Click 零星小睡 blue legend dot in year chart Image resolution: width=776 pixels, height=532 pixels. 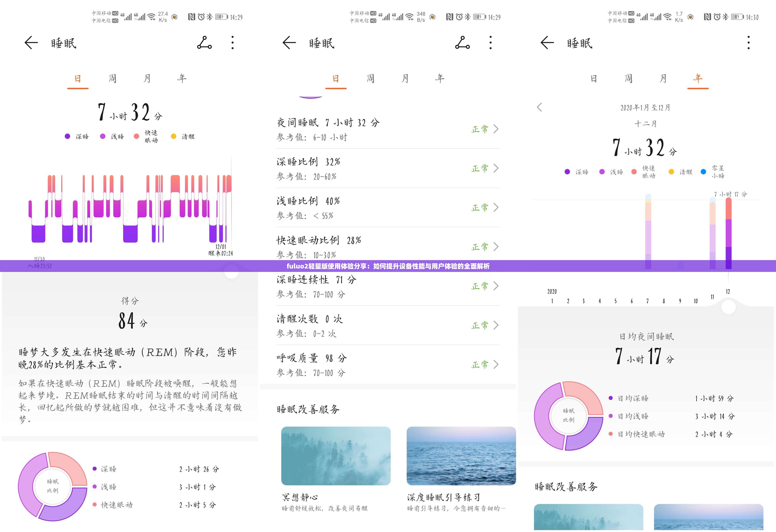tap(704, 172)
